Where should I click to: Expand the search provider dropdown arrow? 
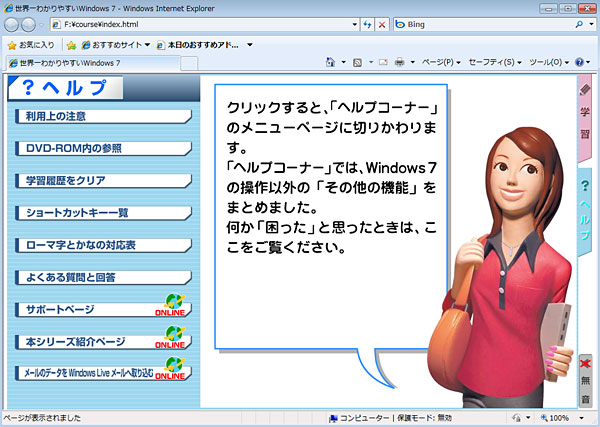tap(592, 24)
